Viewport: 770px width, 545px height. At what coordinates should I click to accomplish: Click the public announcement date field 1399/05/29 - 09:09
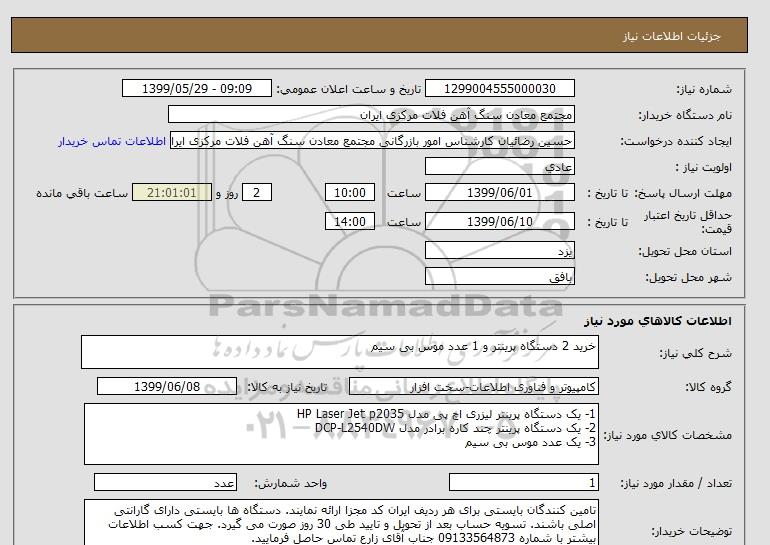(x=196, y=88)
